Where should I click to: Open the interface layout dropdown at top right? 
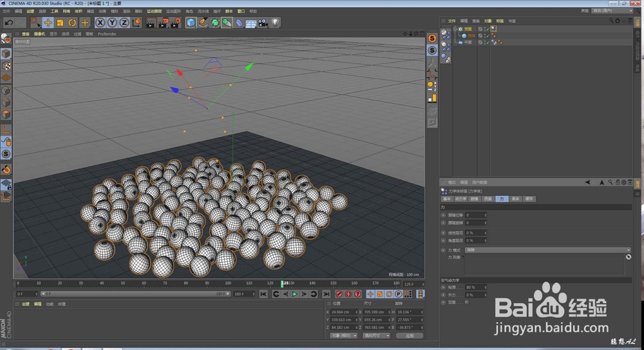(612, 11)
